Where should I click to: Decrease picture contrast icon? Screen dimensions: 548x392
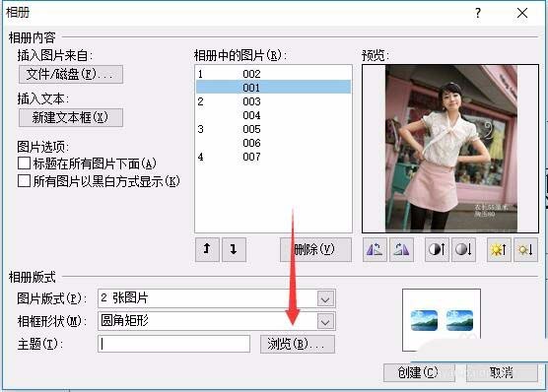point(463,249)
